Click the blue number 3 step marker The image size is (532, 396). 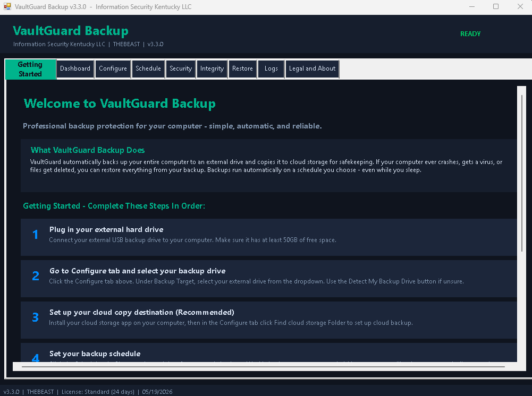point(36,317)
